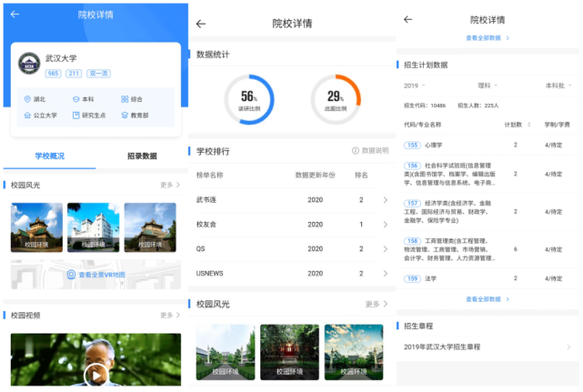Open pathway 校园环境 photo on middle screen
Viewport: 583px width, 392px height.
click(226, 352)
